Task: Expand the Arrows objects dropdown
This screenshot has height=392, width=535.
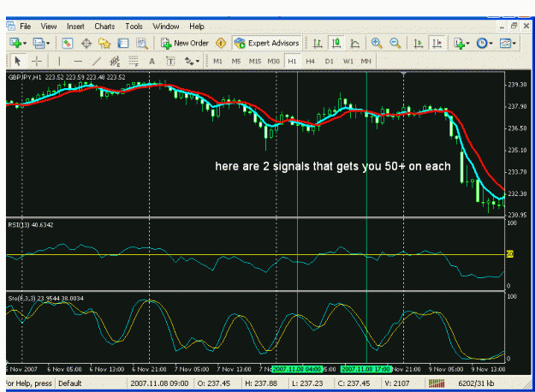Action: 198,61
